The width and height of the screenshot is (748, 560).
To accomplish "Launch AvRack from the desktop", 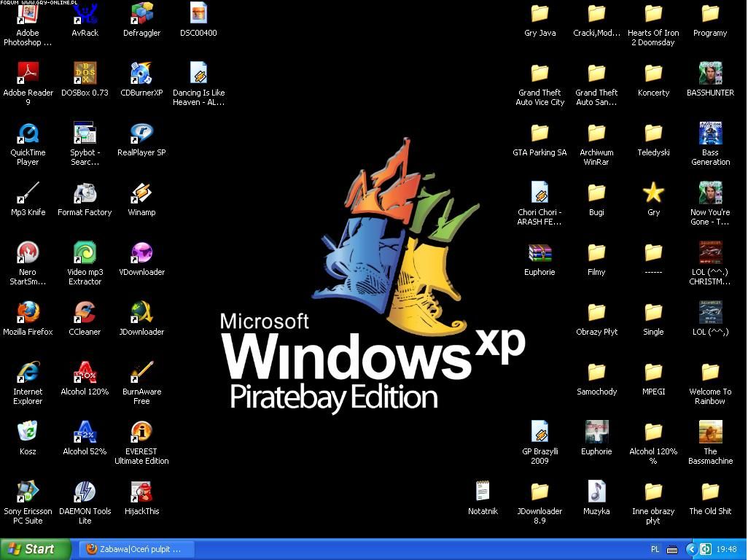I will (85, 13).
